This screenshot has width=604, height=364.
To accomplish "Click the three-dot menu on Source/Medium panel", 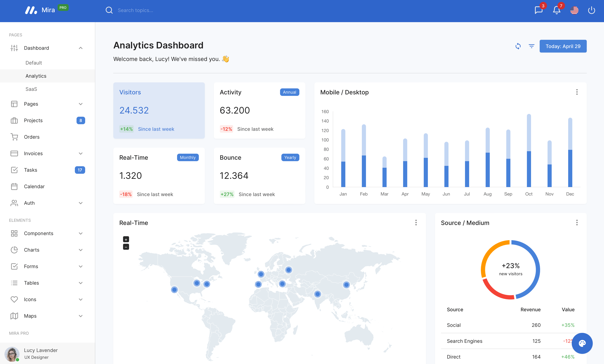I will (577, 222).
